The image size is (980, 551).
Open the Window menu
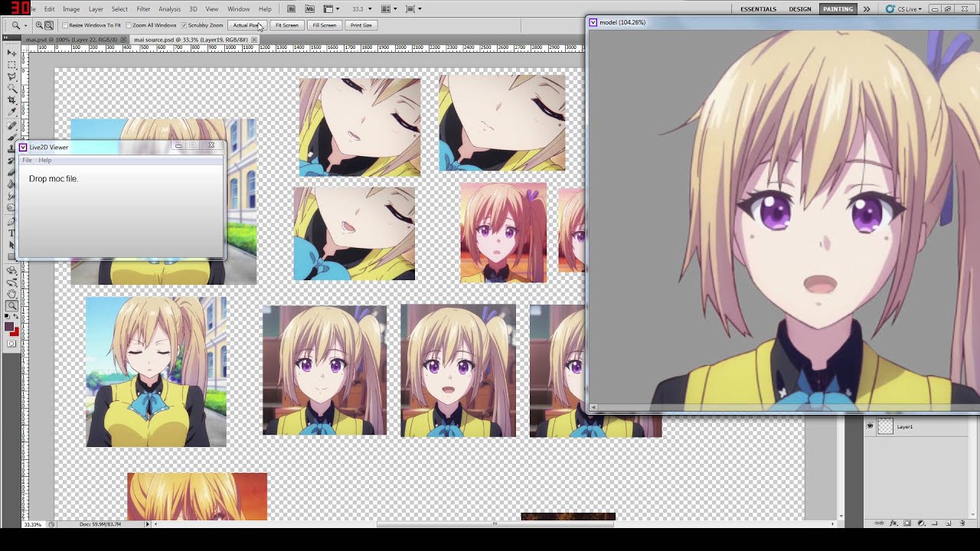click(x=238, y=9)
